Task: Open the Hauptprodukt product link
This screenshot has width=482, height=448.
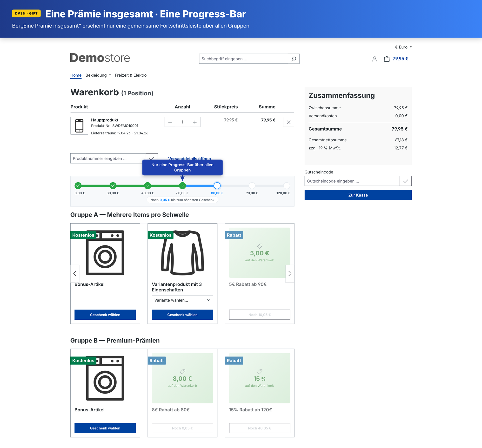Action: tap(105, 120)
